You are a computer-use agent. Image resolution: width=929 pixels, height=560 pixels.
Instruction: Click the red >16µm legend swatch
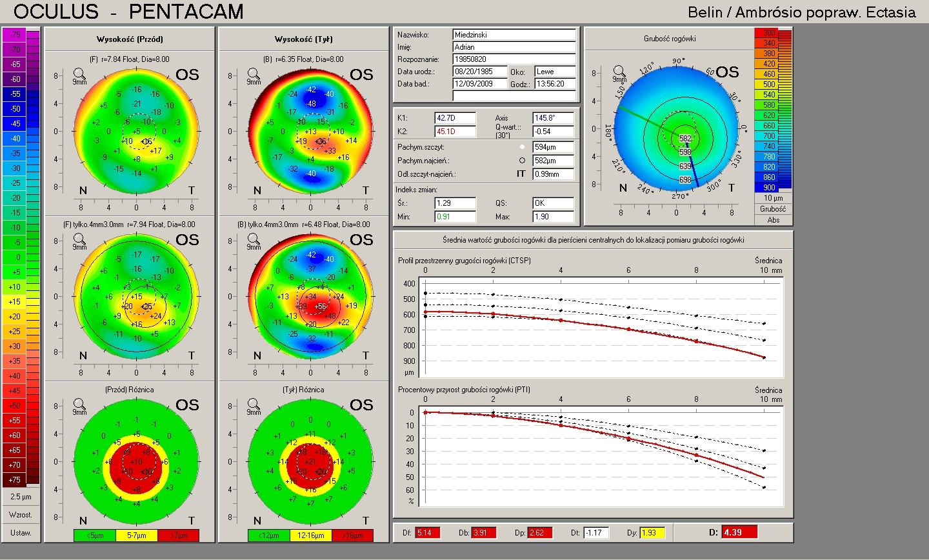(x=352, y=535)
